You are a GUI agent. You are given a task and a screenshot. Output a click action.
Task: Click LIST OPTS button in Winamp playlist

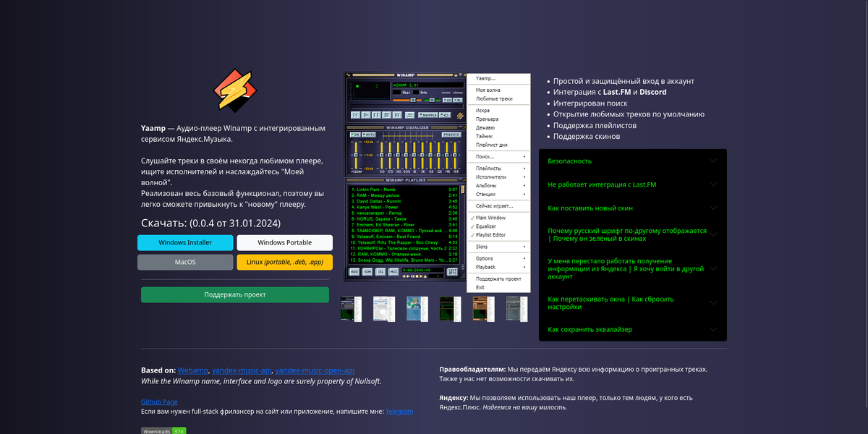(452, 272)
